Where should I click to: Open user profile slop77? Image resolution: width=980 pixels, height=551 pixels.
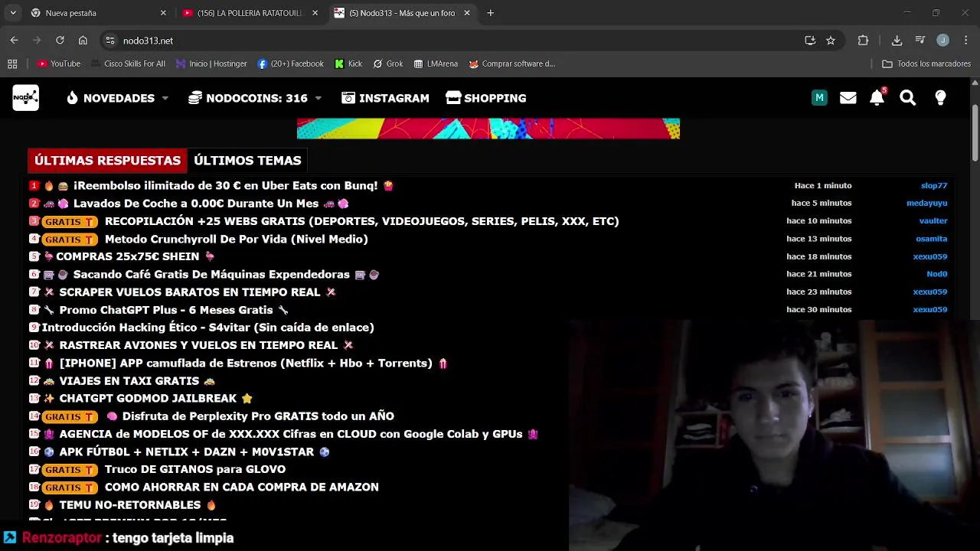point(934,185)
